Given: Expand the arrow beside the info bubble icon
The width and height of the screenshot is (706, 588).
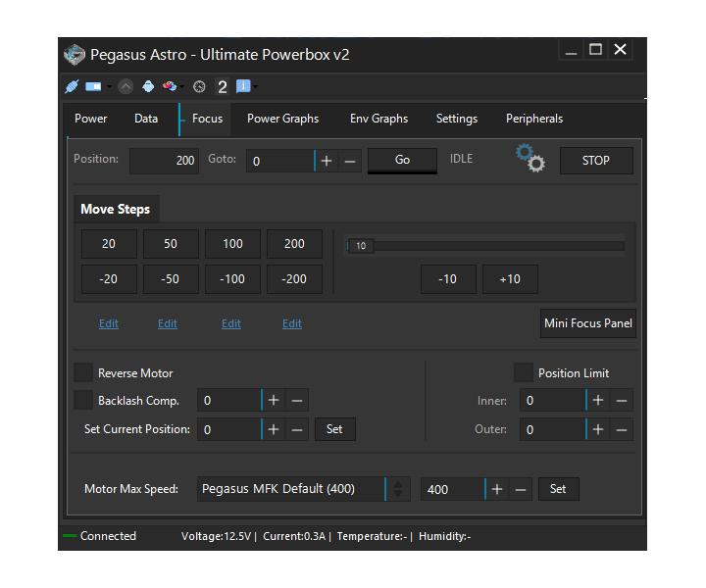Looking at the screenshot, I should (x=256, y=86).
